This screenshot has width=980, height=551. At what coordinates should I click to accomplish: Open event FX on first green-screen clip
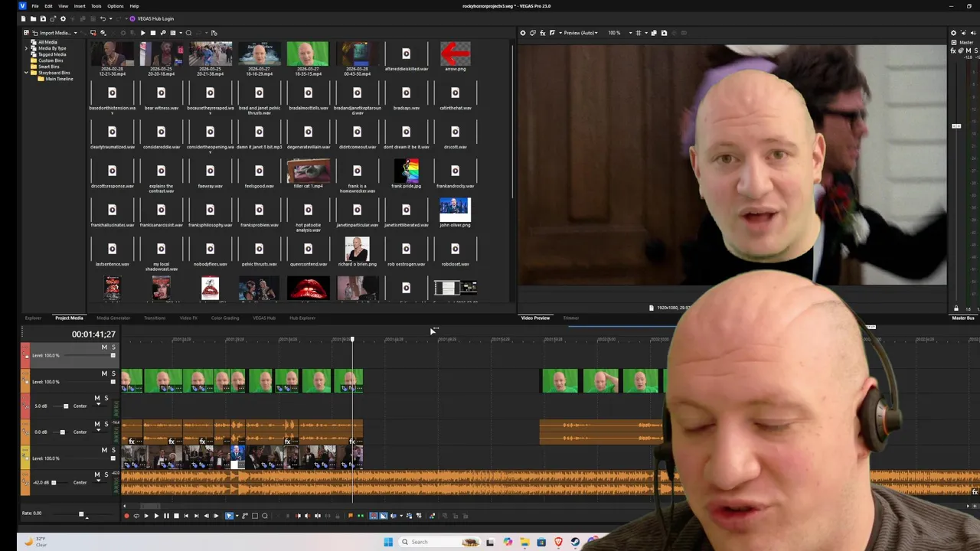tap(132, 389)
